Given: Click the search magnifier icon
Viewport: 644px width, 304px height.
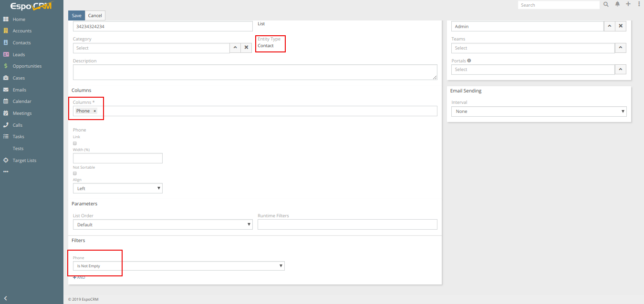Looking at the screenshot, I should click(606, 4).
